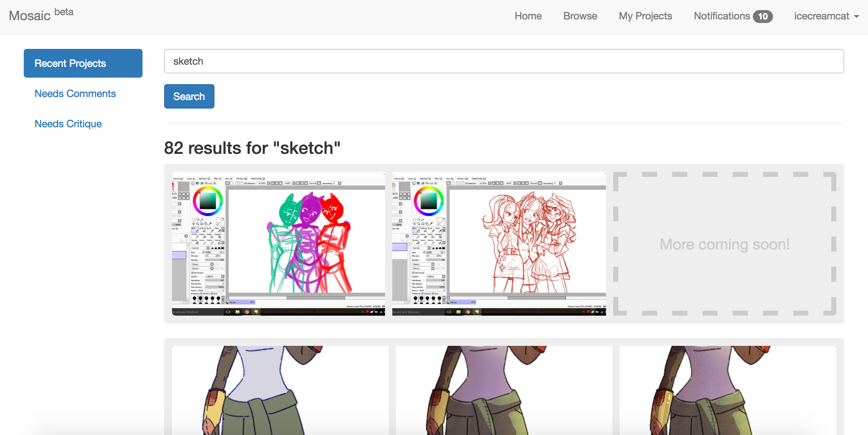Open the white-shirt character thumbnail

click(280, 390)
